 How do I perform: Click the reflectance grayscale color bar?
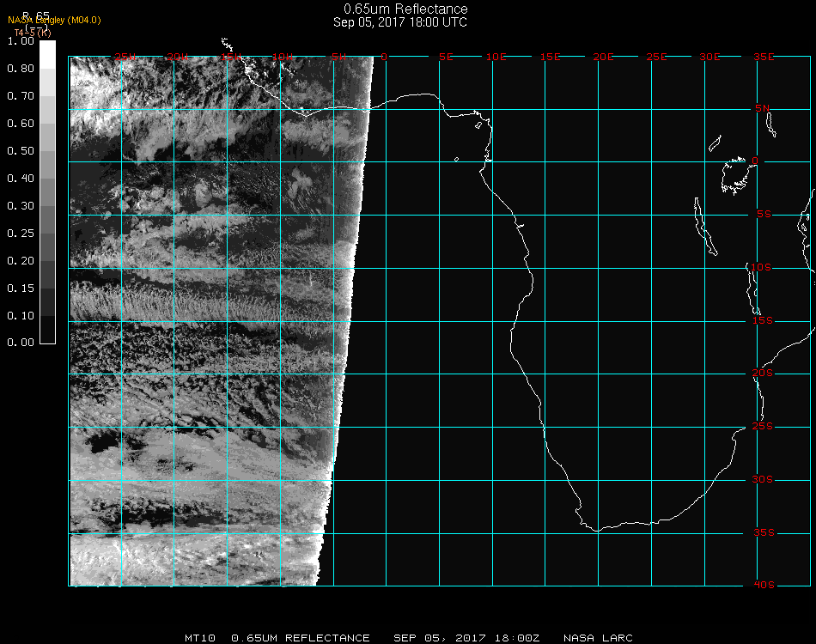click(x=47, y=192)
